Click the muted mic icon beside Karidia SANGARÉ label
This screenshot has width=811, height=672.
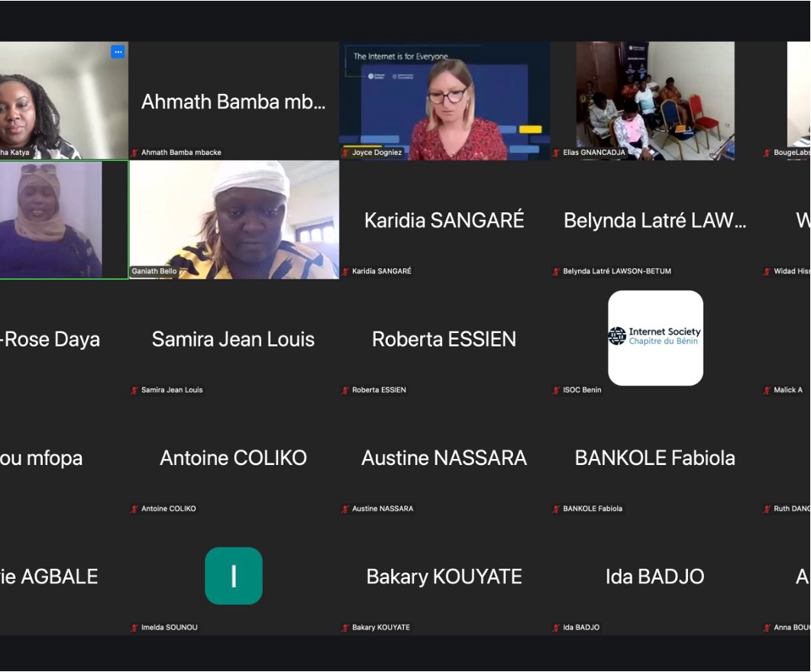pos(346,271)
